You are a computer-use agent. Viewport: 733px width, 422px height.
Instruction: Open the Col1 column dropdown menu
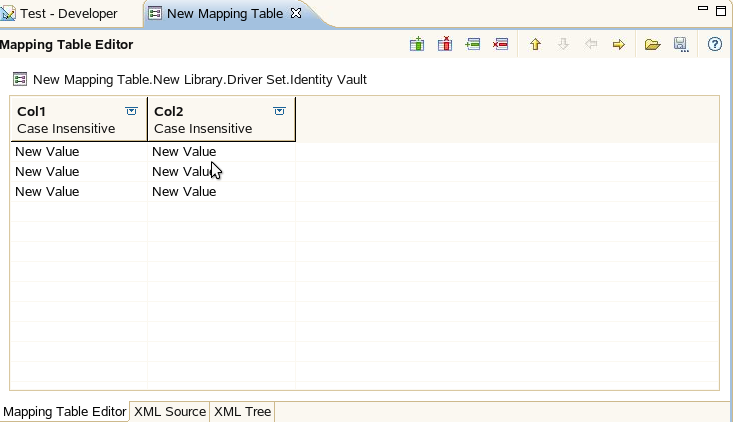[131, 111]
